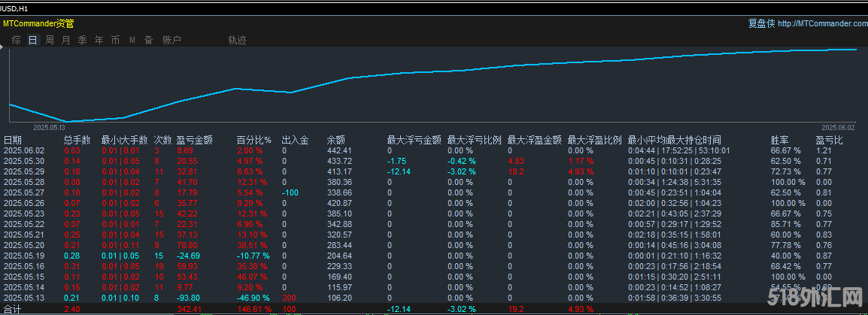Viewport: 868px width, 315px height.
Task: Click the 146.61 % total percentage value
Action: click(x=254, y=309)
